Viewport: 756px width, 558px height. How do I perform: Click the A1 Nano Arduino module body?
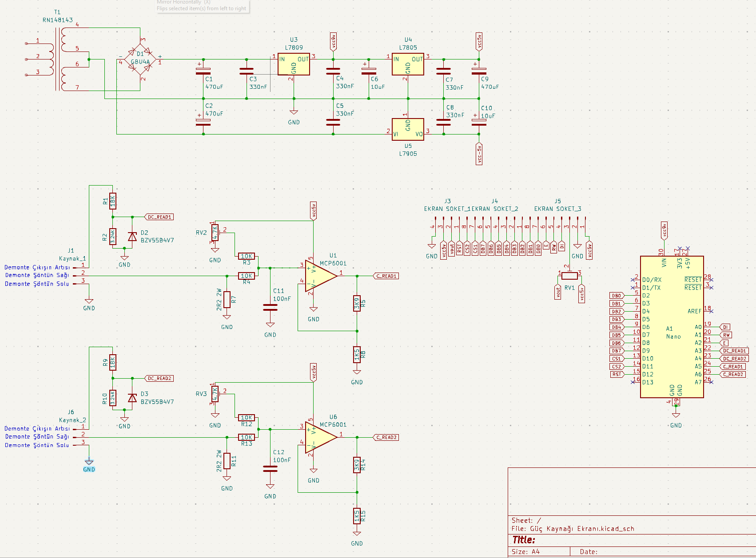[x=672, y=327]
